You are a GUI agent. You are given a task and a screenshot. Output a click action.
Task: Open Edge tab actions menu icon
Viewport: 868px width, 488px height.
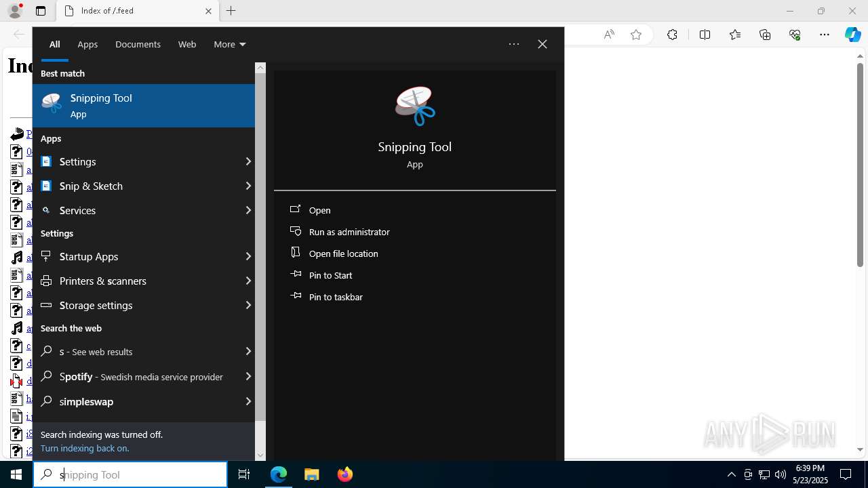41,11
